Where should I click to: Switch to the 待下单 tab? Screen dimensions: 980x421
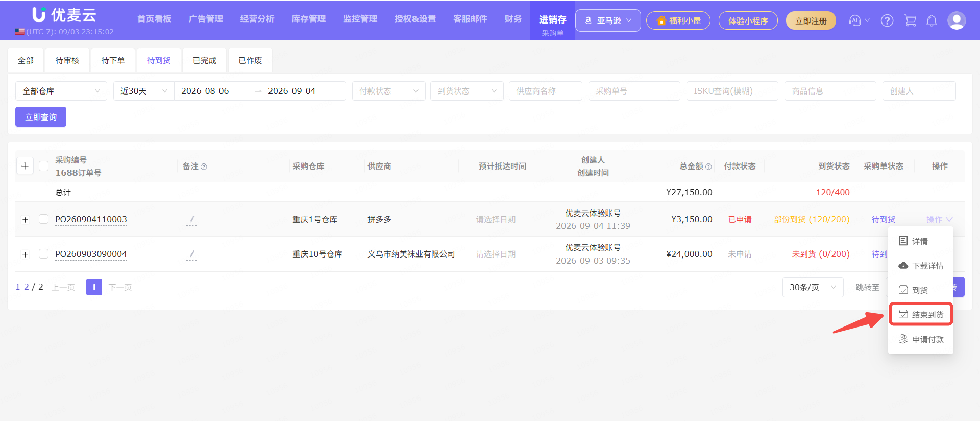click(113, 60)
